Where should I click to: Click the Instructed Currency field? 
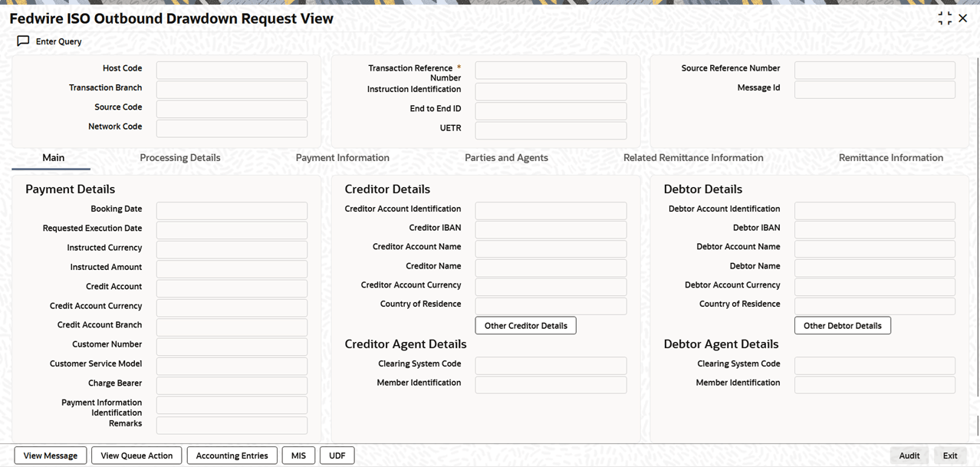point(232,249)
